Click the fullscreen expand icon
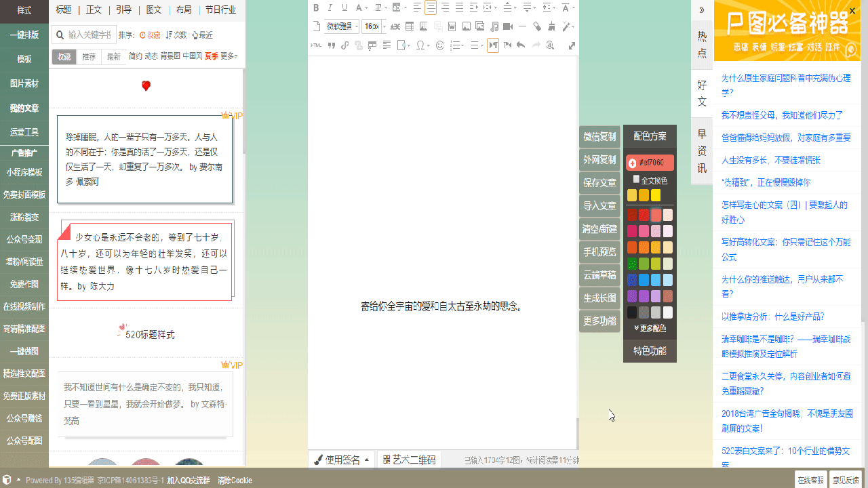The width and height of the screenshot is (868, 488). coord(572,45)
